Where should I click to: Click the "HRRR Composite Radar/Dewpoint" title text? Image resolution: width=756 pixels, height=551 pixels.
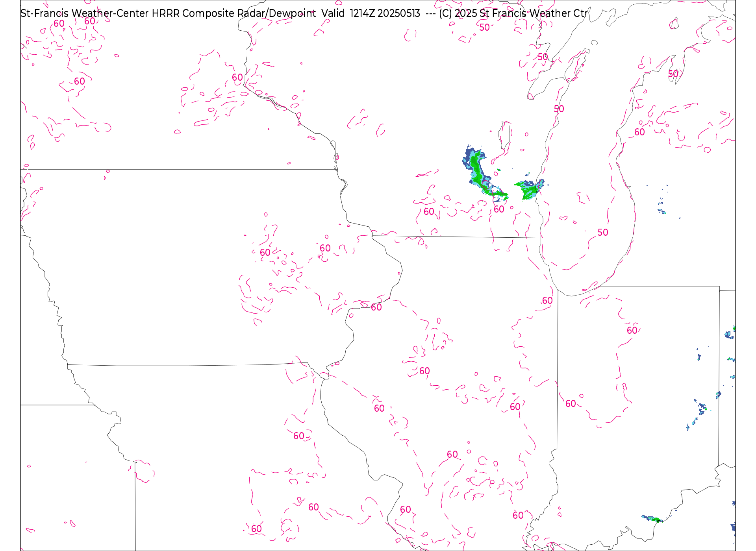pos(234,13)
